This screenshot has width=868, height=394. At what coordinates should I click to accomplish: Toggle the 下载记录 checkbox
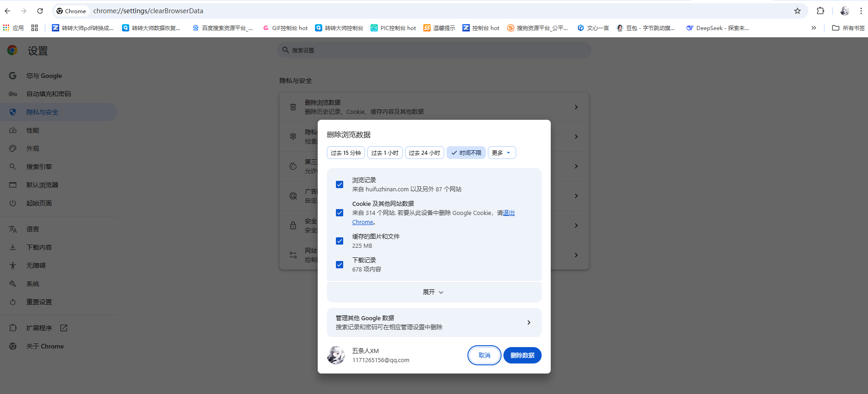[x=340, y=265]
